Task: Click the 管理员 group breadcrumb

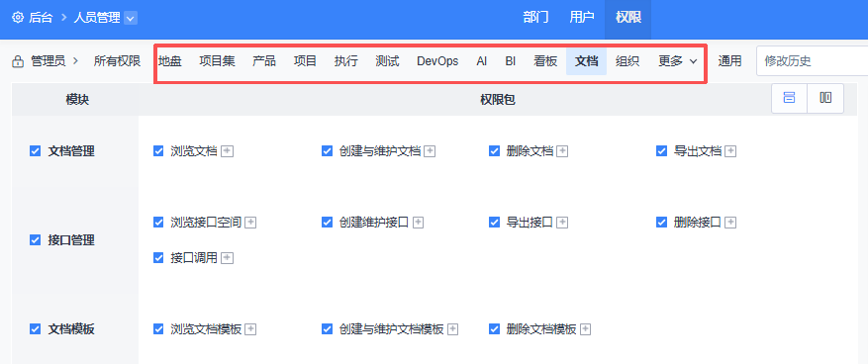Action: (x=48, y=61)
